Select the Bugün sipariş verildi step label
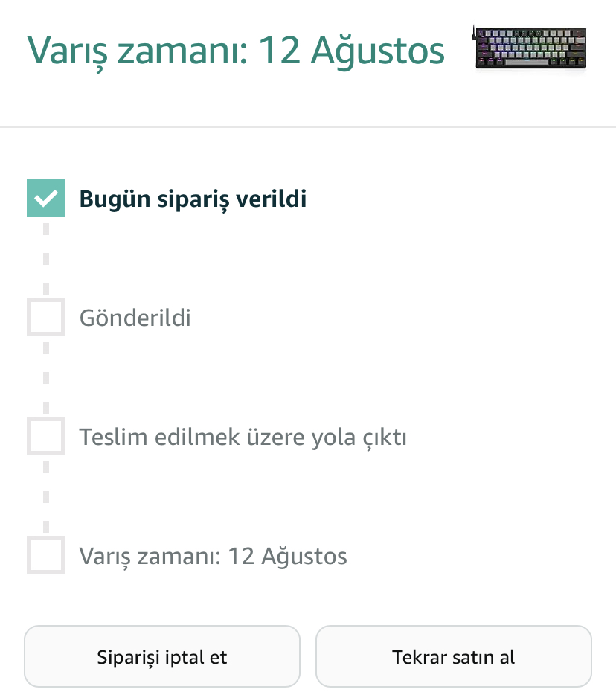 193,199
